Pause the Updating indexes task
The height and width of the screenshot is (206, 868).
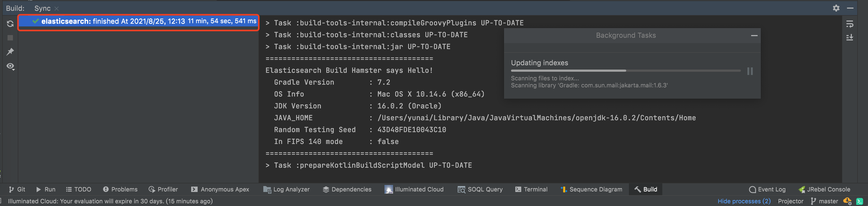coord(750,71)
